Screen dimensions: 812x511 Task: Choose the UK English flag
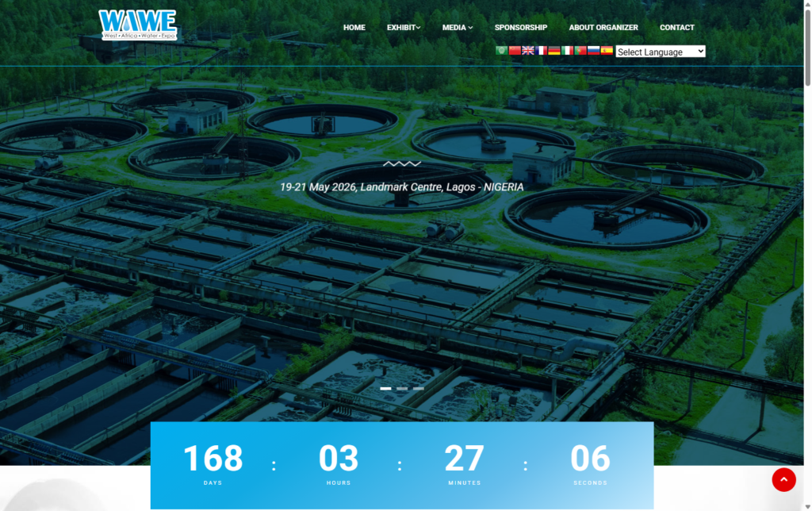tap(528, 51)
